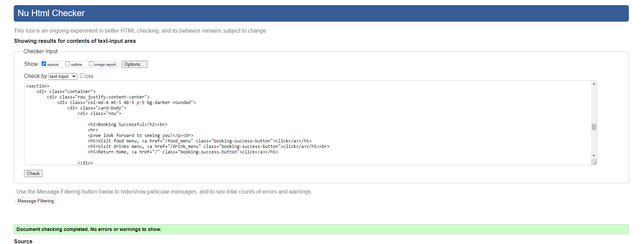Click the div class="container" line
644x244 pixels.
[x=66, y=92]
